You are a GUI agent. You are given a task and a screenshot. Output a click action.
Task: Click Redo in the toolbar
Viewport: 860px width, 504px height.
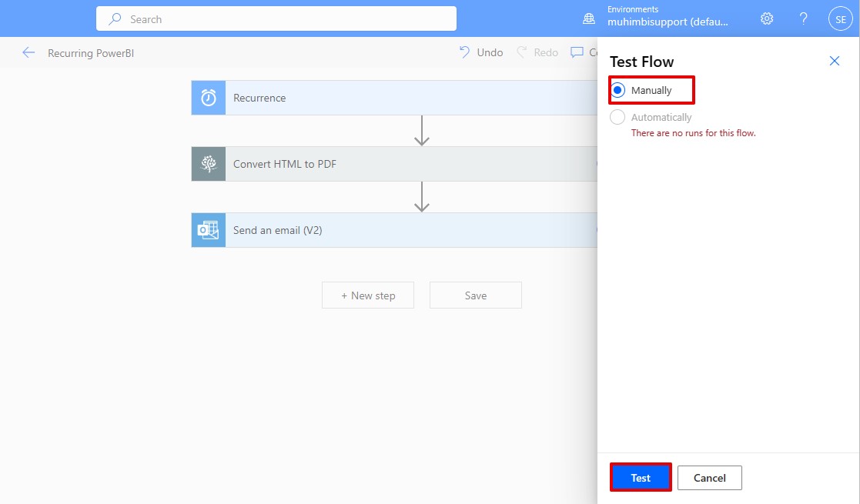pos(537,52)
